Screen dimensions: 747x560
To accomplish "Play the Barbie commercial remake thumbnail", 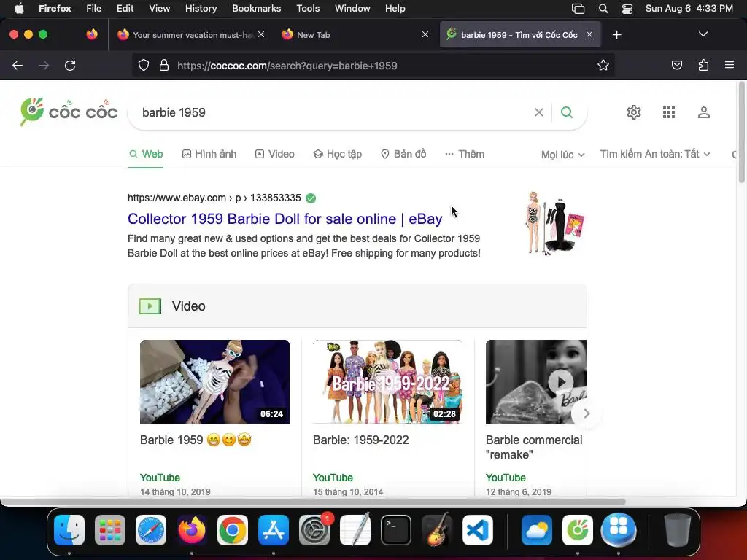I will [536, 381].
